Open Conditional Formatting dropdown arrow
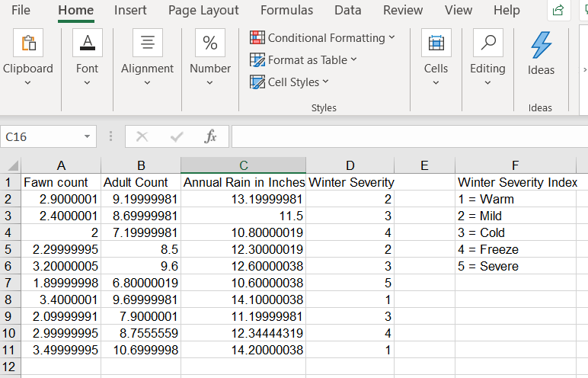Screen dimensions: 588x378 pos(392,37)
